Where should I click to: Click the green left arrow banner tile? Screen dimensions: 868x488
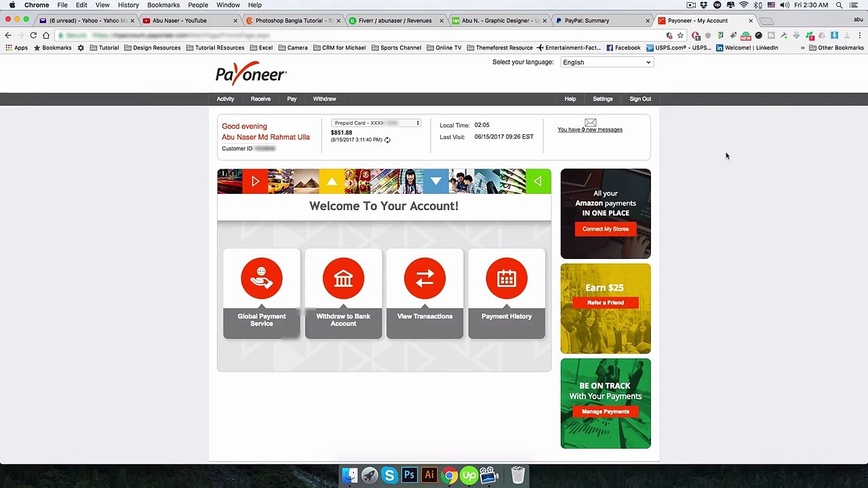point(538,182)
